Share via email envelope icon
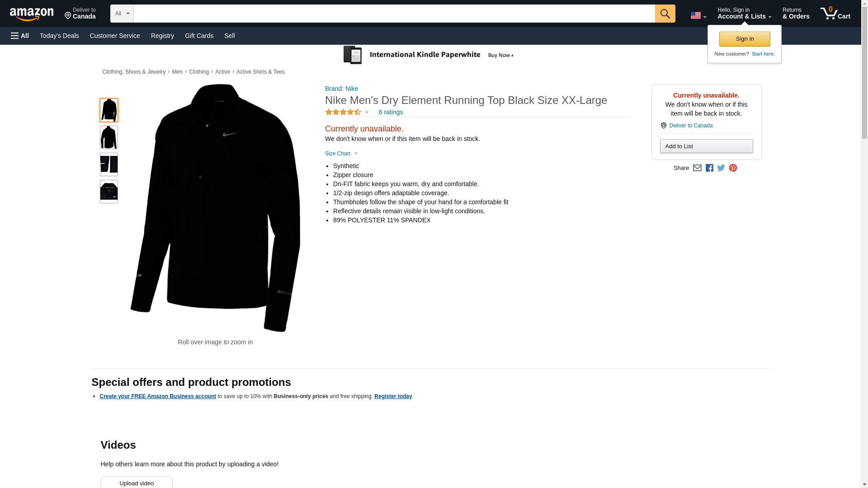 coord(697,168)
